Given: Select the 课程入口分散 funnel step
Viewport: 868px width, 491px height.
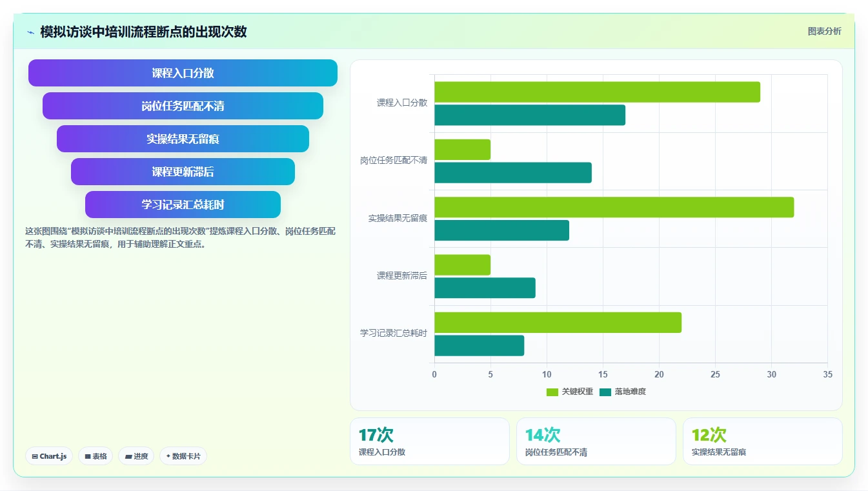Looking at the screenshot, I should 183,73.
